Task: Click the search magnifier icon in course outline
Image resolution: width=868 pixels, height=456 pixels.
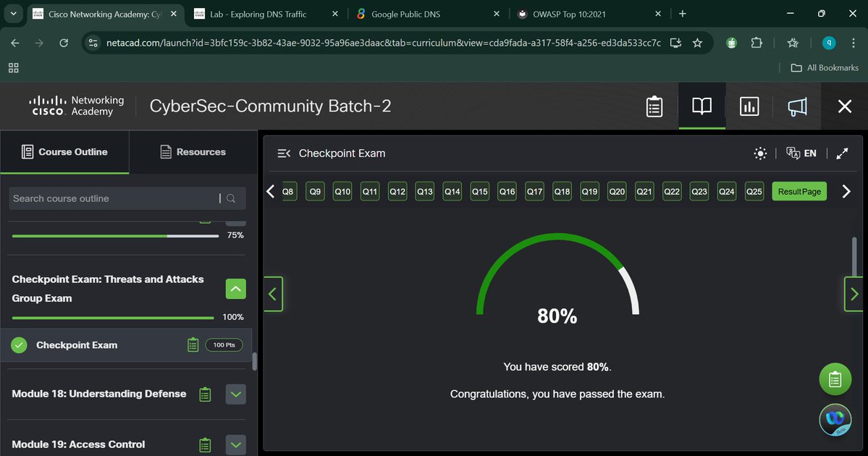Action: tap(231, 198)
